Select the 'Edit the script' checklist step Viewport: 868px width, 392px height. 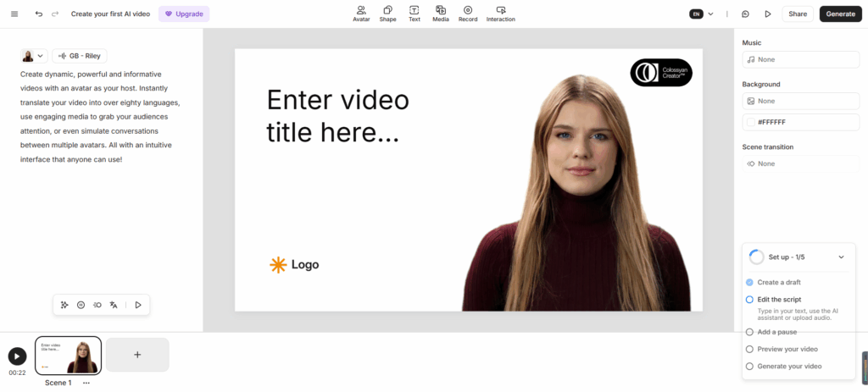(779, 299)
